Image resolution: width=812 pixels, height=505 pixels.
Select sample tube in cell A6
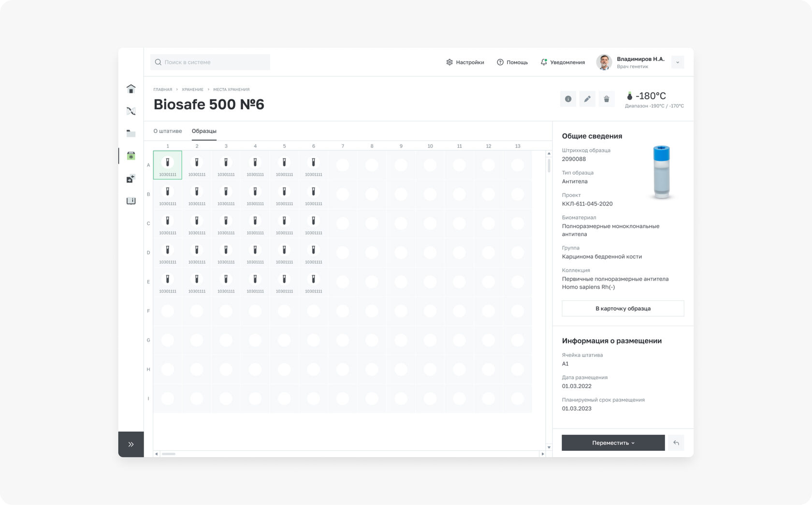click(314, 165)
